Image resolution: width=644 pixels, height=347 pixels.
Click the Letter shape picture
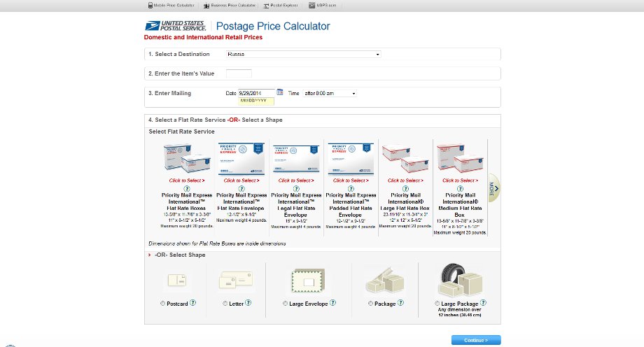click(236, 280)
